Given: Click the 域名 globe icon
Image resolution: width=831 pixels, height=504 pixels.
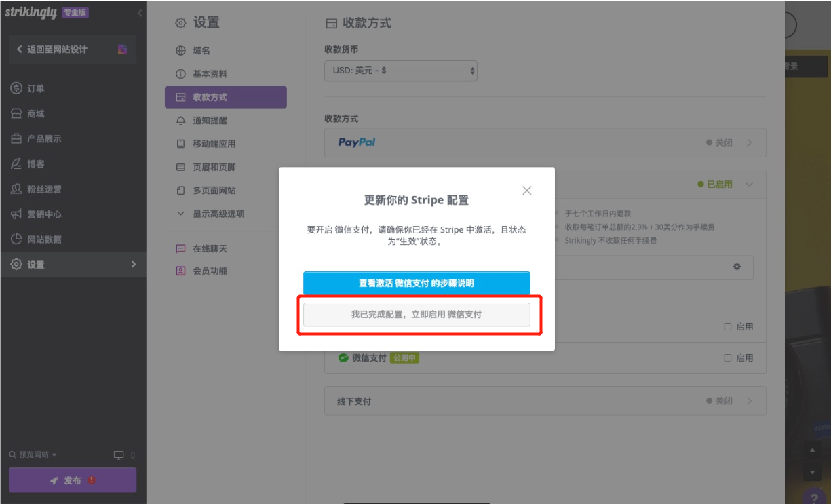Looking at the screenshot, I should 180,51.
